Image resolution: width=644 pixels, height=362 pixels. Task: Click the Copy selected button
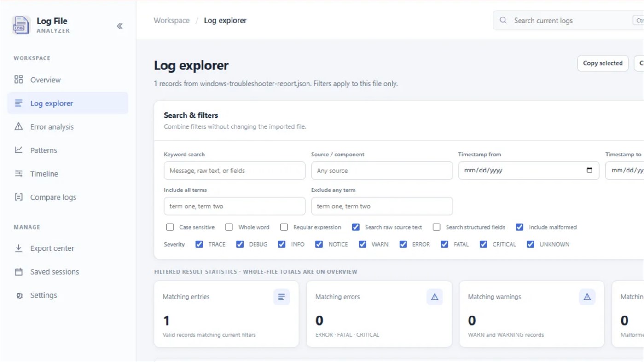(x=603, y=63)
